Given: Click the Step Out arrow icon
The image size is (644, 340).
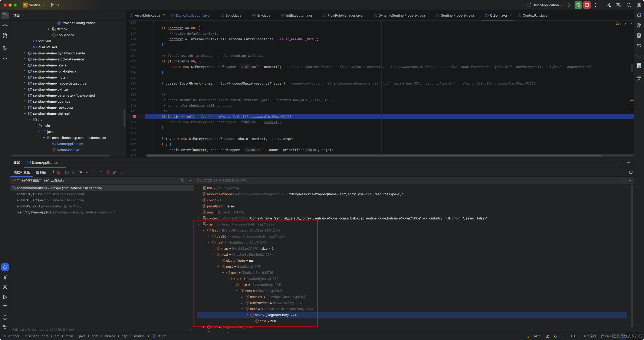Looking at the screenshot, I should click(100, 172).
